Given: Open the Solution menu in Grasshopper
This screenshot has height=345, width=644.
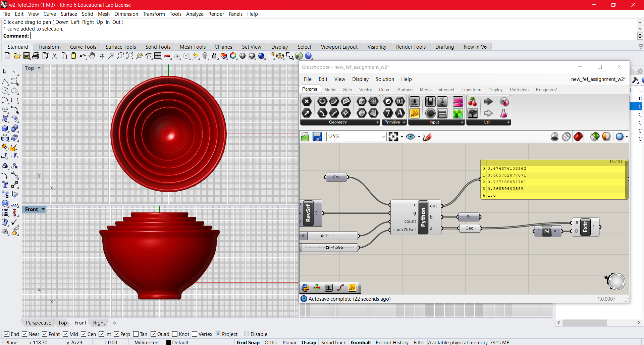Looking at the screenshot, I should click(384, 79).
